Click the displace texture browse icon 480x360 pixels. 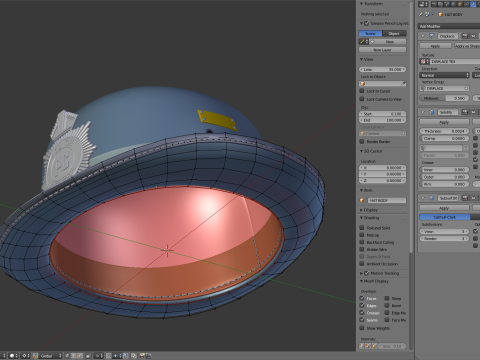click(424, 61)
